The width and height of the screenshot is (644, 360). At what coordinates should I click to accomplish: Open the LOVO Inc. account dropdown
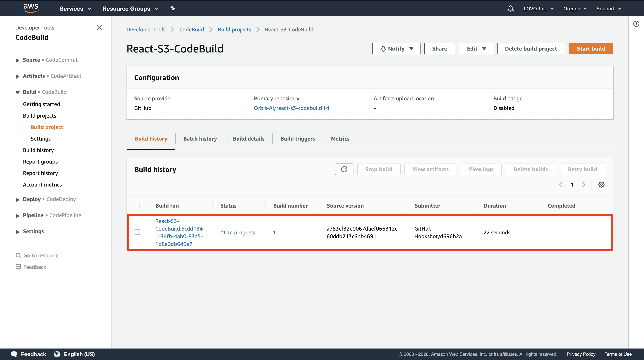(539, 9)
